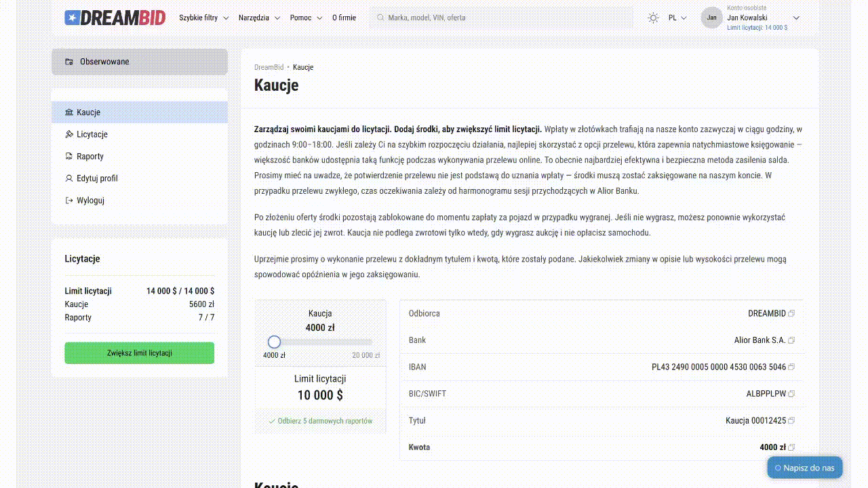Copy the transfer title Kaucja 00012425
The width and height of the screenshot is (868, 488).
(x=791, y=421)
